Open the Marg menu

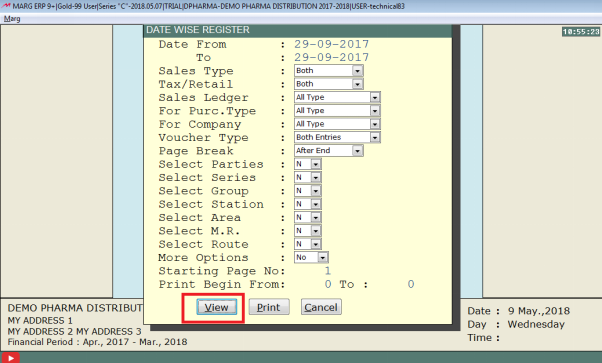(x=12, y=19)
